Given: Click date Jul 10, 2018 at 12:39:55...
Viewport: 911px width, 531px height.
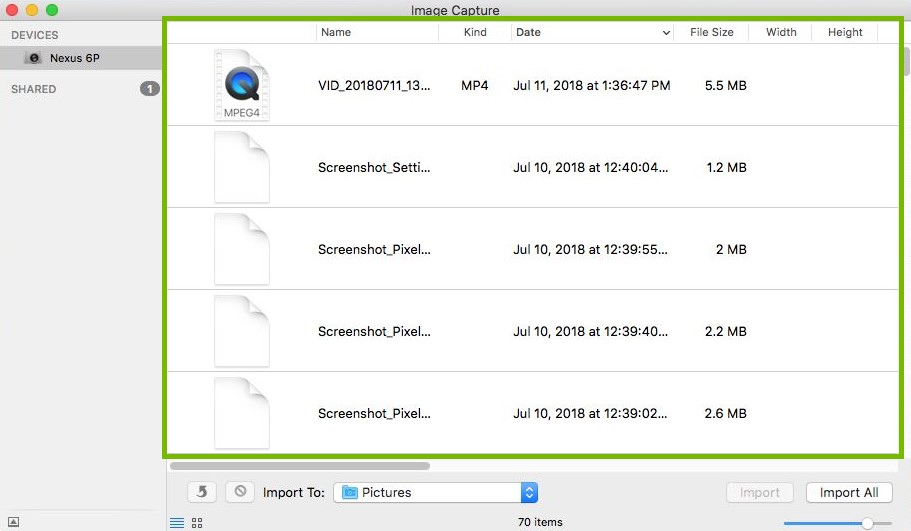Looking at the screenshot, I should click(x=590, y=249).
